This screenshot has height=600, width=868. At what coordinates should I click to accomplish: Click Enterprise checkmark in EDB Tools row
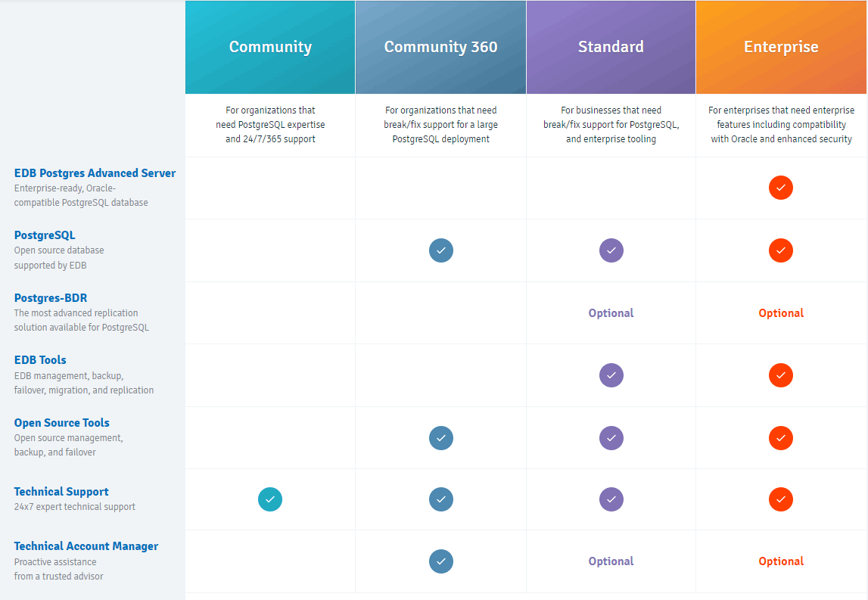780,375
